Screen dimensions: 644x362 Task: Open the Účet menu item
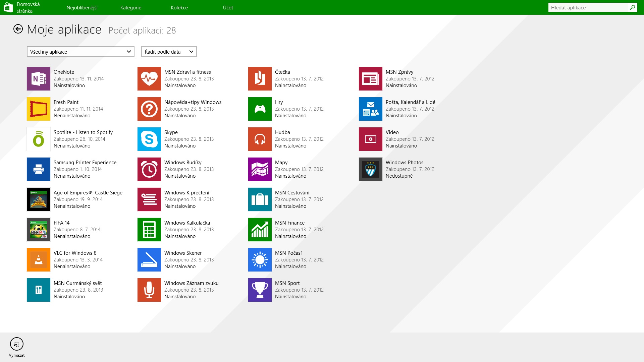tap(228, 7)
